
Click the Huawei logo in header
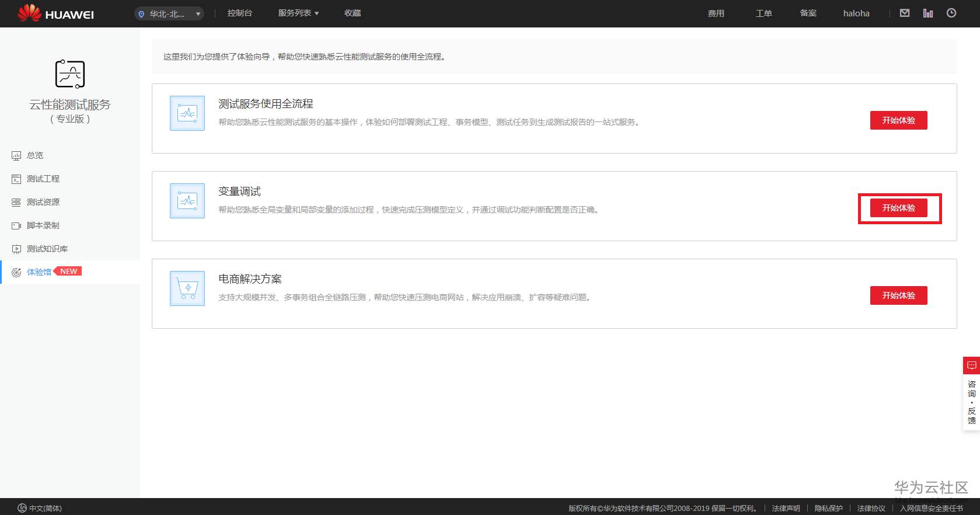55,13
